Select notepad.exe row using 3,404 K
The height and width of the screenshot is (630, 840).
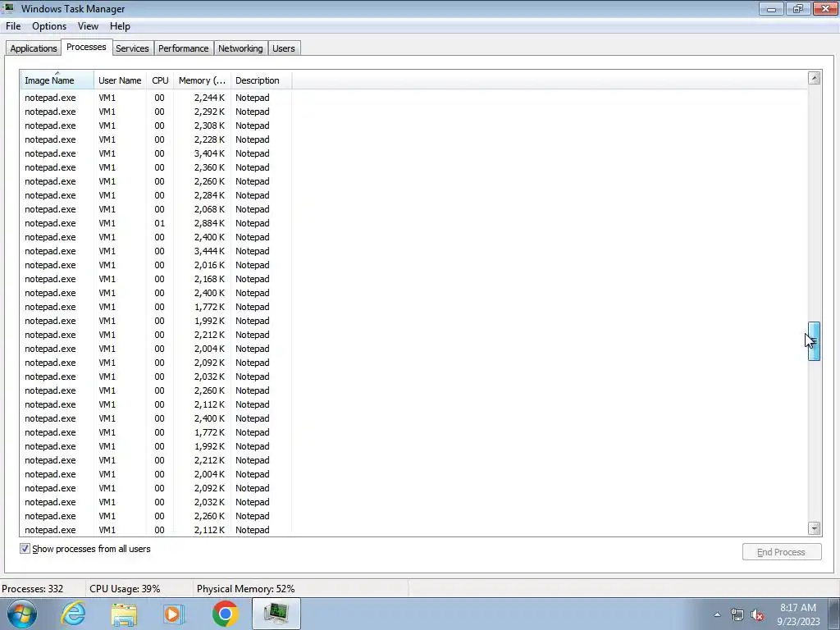(x=156, y=153)
